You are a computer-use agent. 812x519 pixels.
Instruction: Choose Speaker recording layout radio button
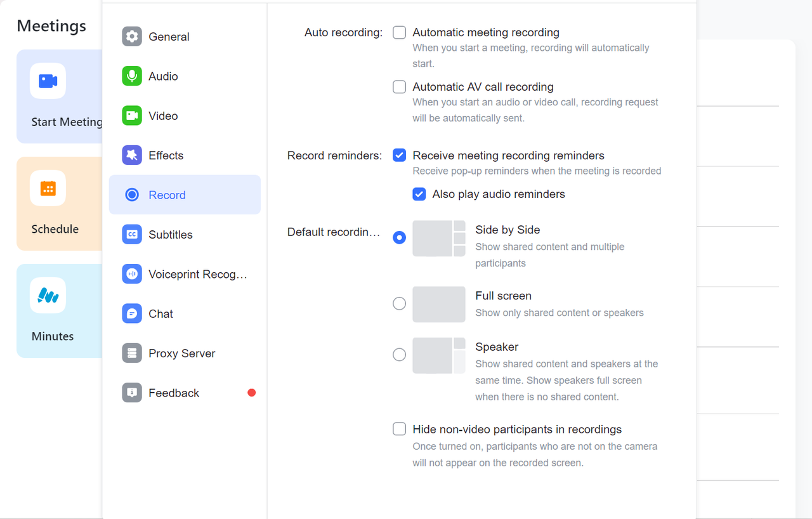(x=399, y=355)
